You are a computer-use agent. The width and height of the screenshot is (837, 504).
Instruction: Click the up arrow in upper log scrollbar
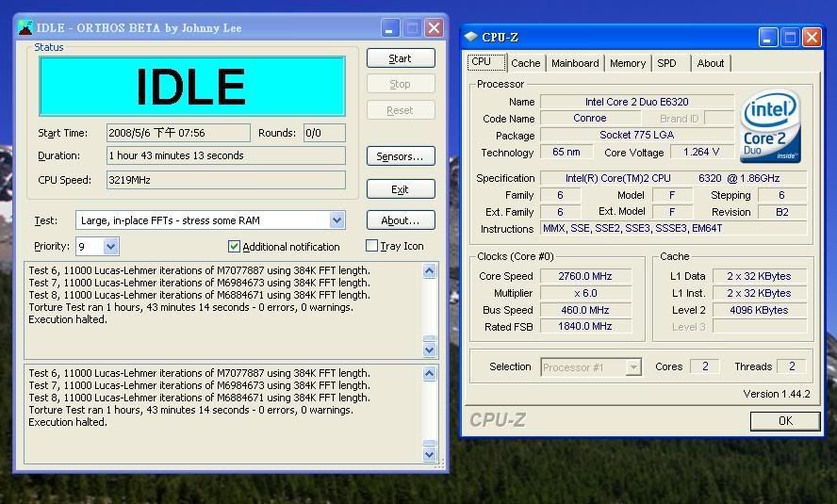(430, 271)
